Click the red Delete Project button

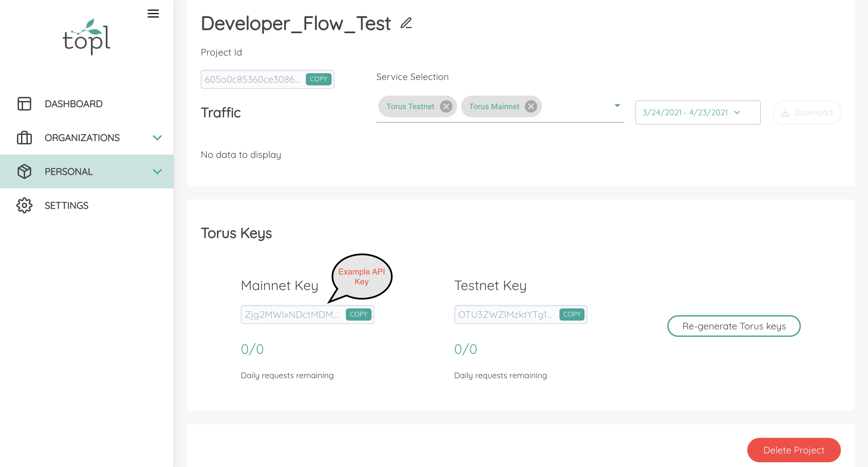pyautogui.click(x=793, y=450)
